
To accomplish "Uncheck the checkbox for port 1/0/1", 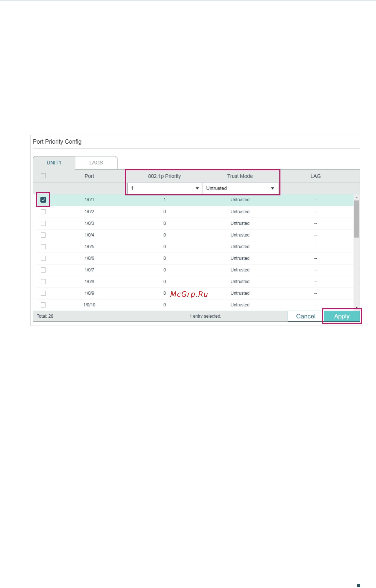I will coord(43,199).
